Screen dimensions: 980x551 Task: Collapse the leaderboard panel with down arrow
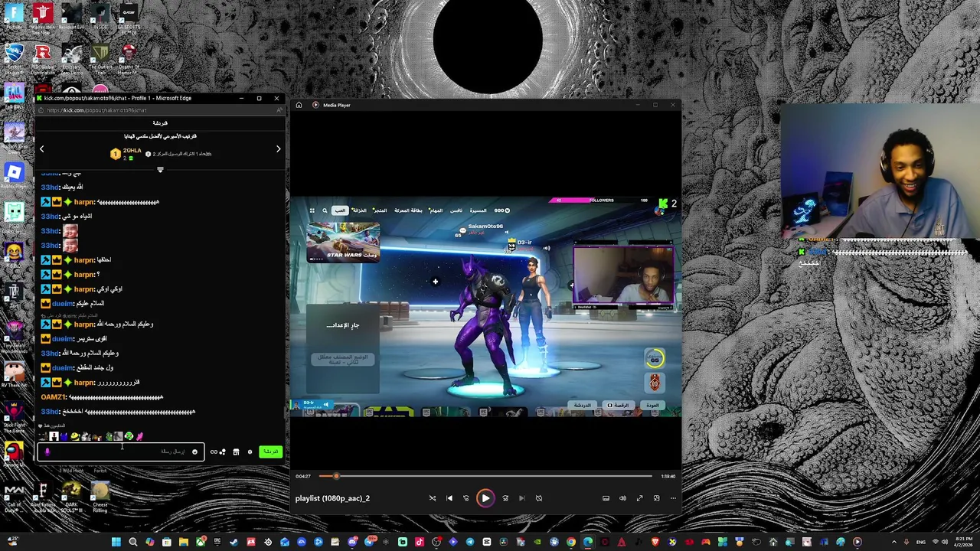(x=160, y=169)
